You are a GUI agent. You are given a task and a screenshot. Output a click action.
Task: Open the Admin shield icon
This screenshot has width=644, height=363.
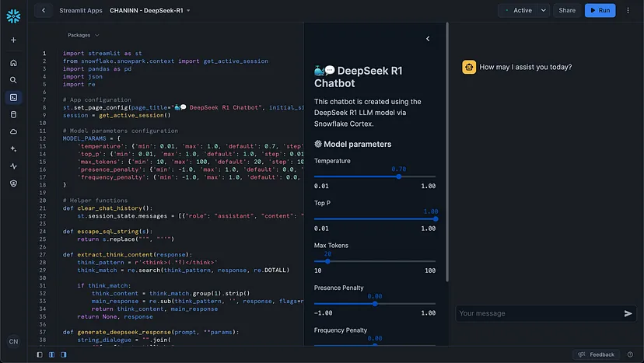coord(13,183)
